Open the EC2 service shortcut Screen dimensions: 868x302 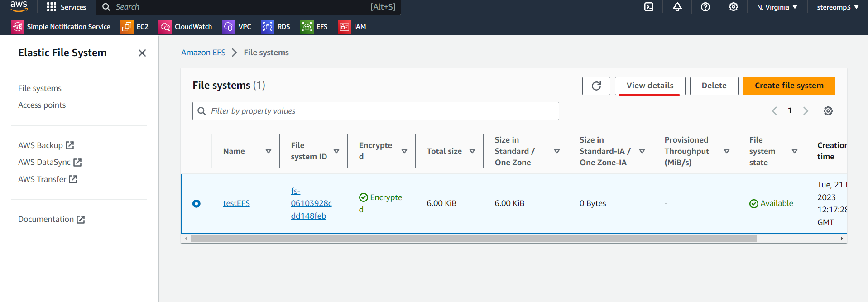134,27
